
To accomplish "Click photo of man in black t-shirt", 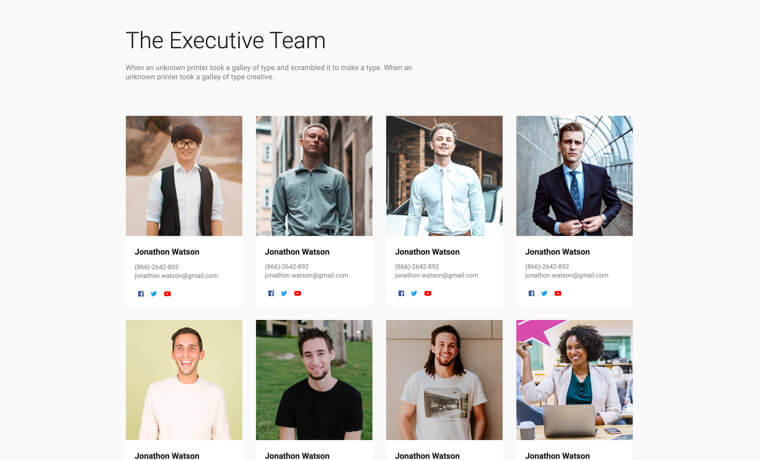I will pyautogui.click(x=314, y=380).
